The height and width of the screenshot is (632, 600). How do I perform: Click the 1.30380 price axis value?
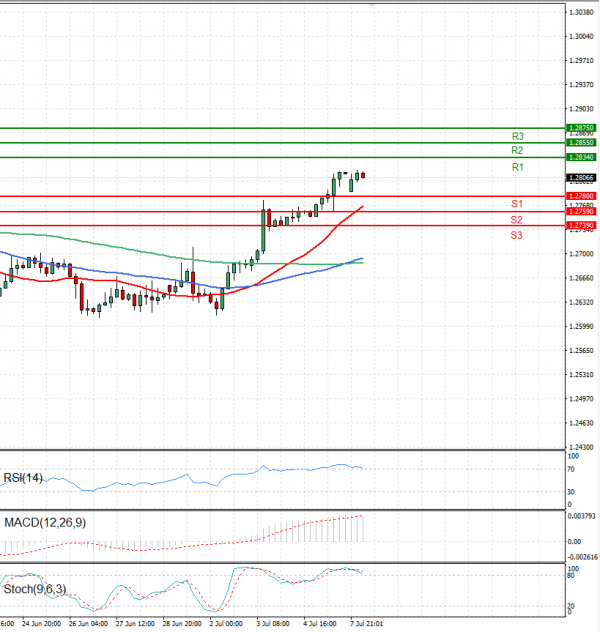tap(581, 12)
